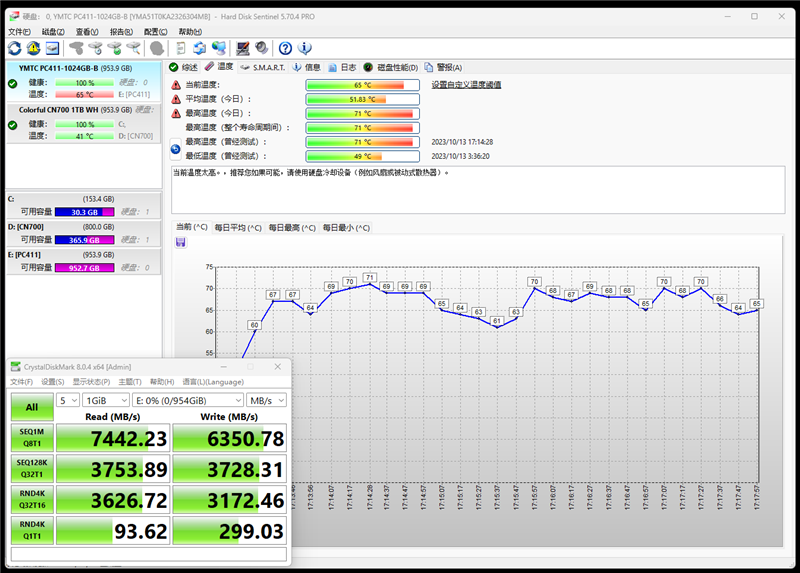Click the globe network icon in the toolbar
800x573 pixels.
click(218, 48)
